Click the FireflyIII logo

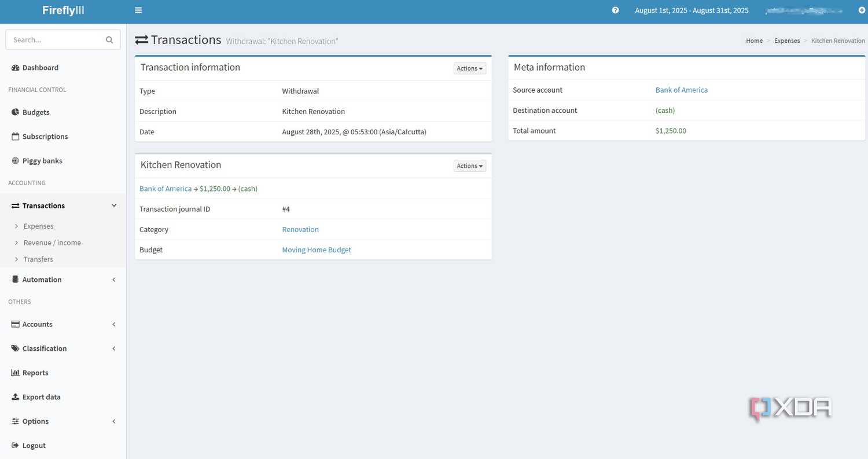click(63, 10)
